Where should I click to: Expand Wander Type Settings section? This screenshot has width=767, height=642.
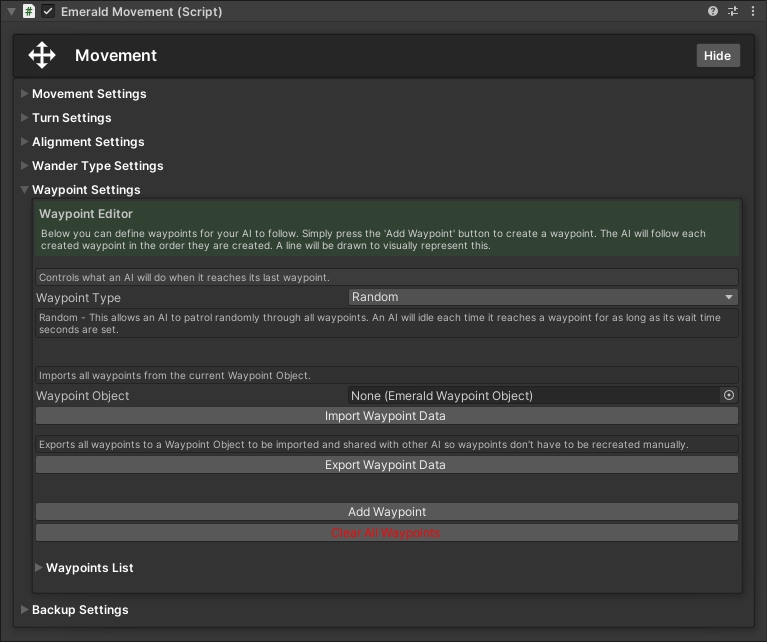[97, 166]
